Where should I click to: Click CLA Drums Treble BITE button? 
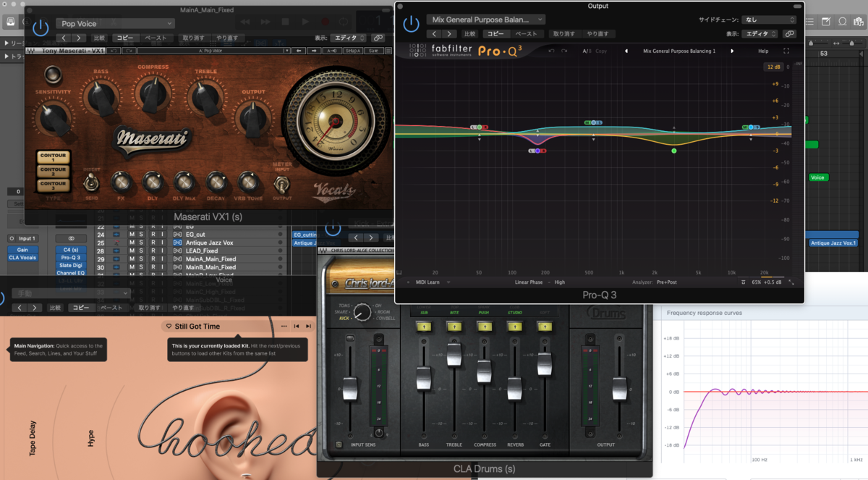454,327
